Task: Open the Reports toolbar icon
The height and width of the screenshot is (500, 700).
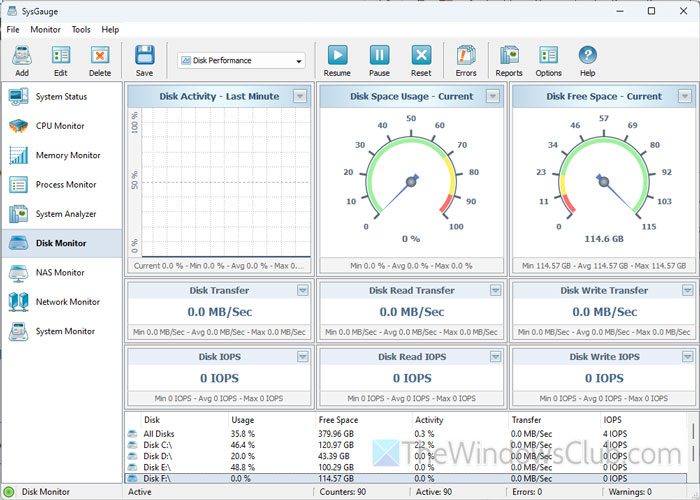Action: coord(509,56)
